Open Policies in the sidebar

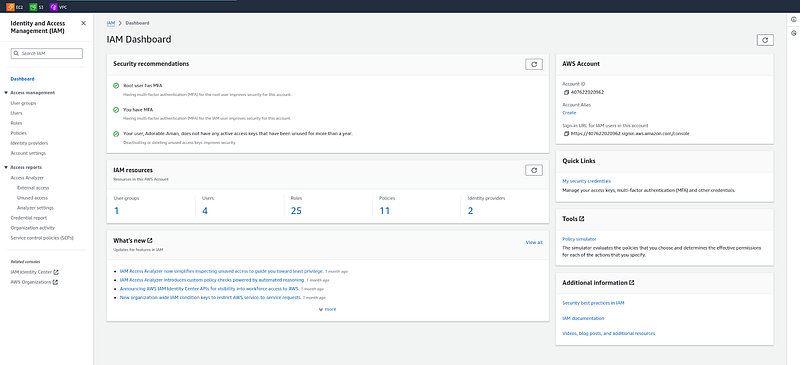(x=18, y=133)
